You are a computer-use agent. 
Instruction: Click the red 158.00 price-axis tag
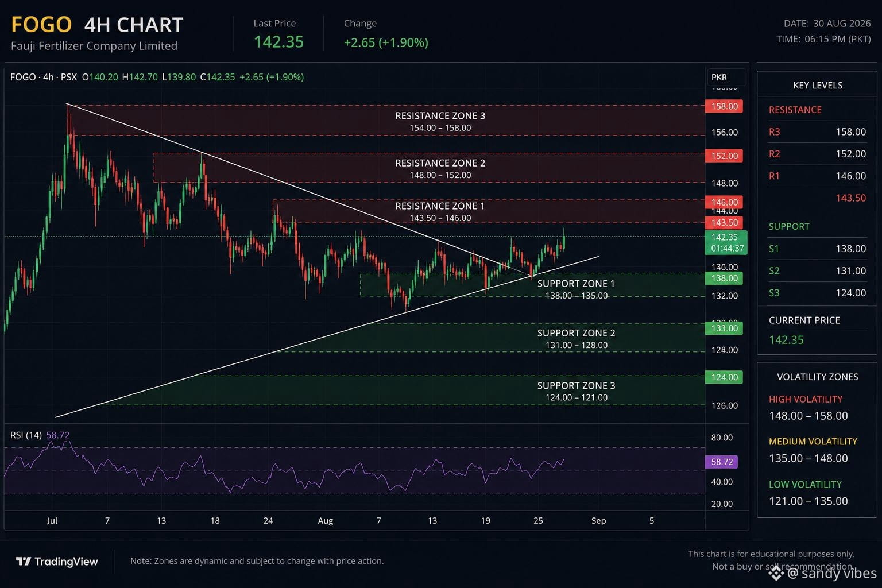(x=724, y=106)
